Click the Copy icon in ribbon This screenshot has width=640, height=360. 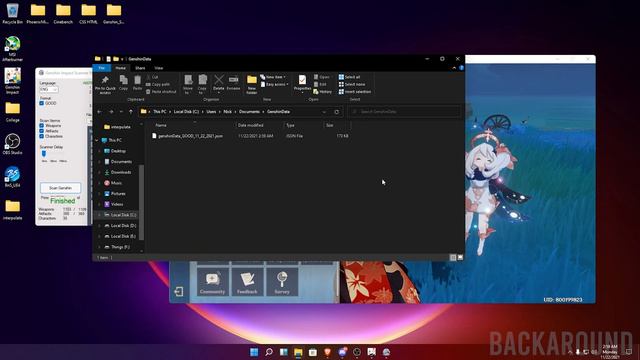pyautogui.click(x=123, y=83)
